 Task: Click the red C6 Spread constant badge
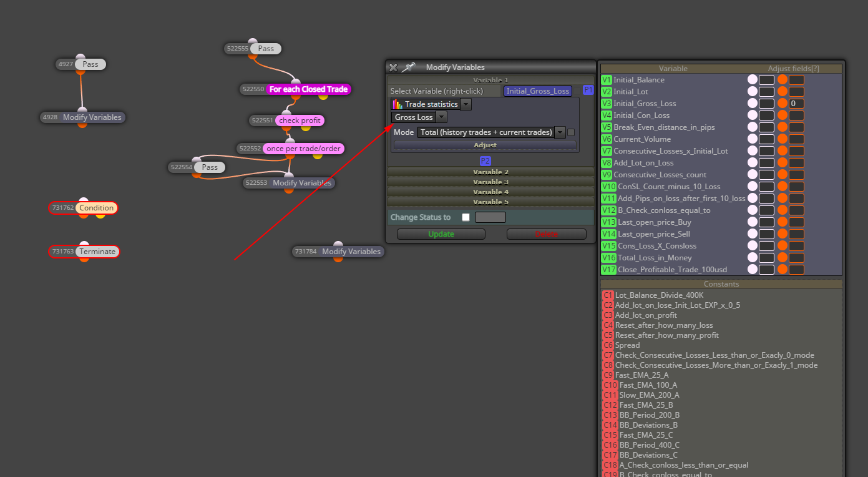[608, 345]
